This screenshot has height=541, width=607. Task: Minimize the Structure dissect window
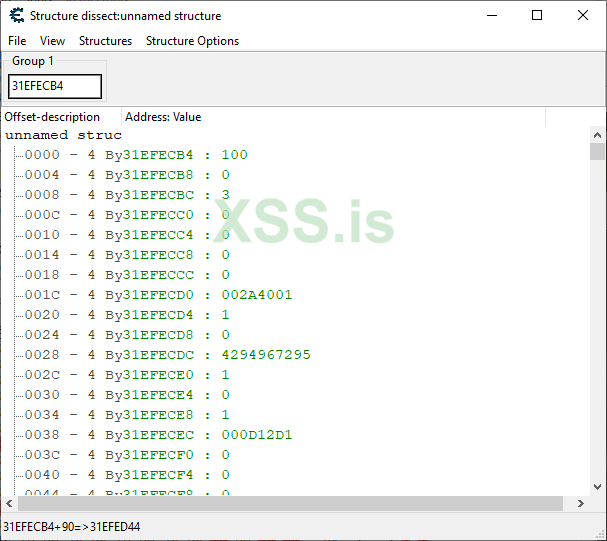point(492,15)
